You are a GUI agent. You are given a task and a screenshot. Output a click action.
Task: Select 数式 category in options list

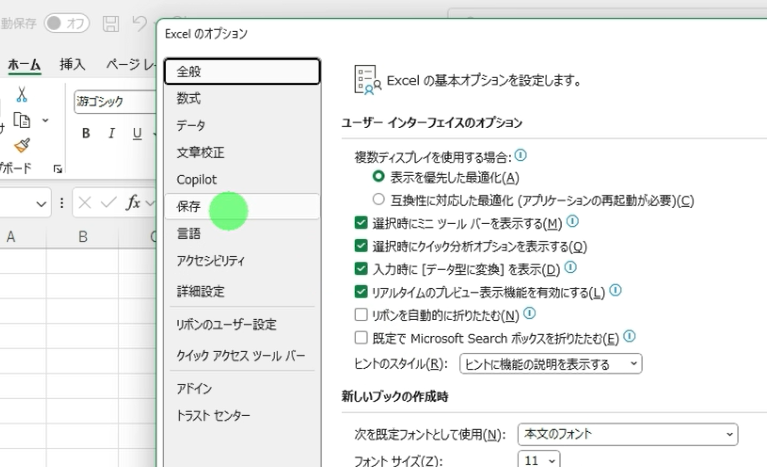[242, 98]
